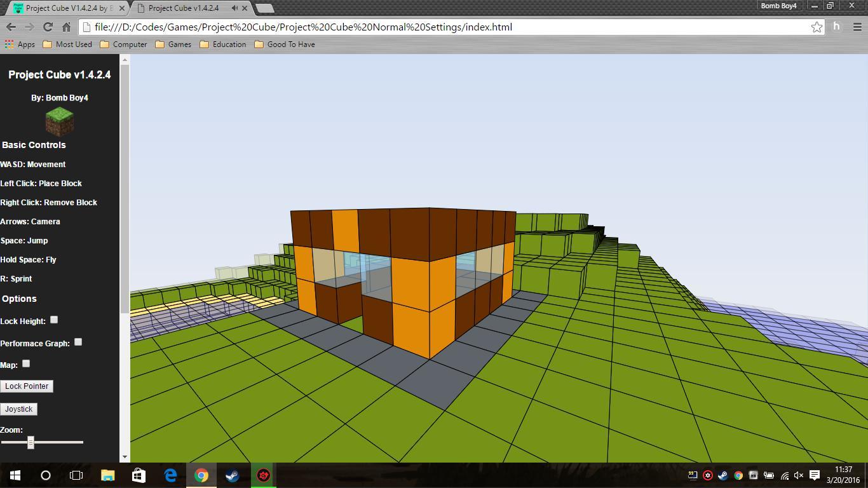Open the Education bookmarks folder
Screen dimensions: 868x488
tap(222, 44)
